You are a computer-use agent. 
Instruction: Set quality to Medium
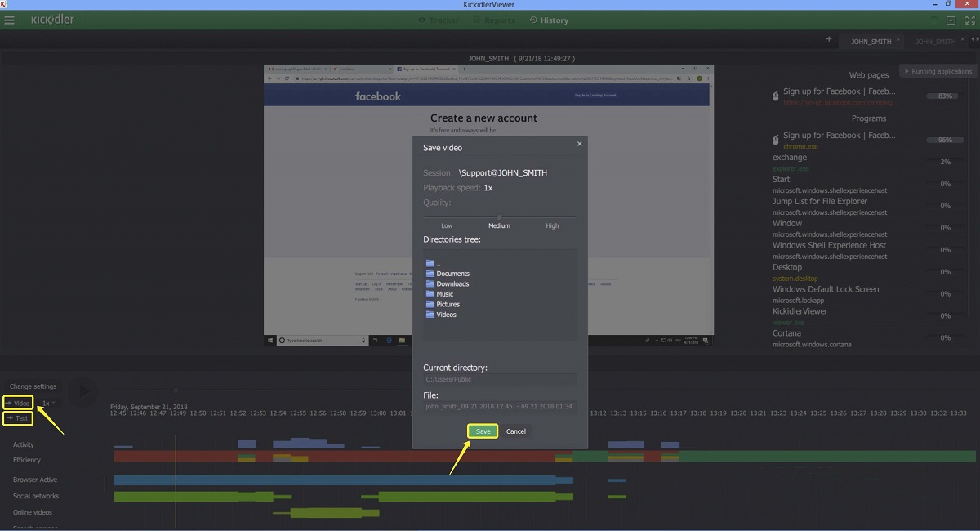pos(499,225)
